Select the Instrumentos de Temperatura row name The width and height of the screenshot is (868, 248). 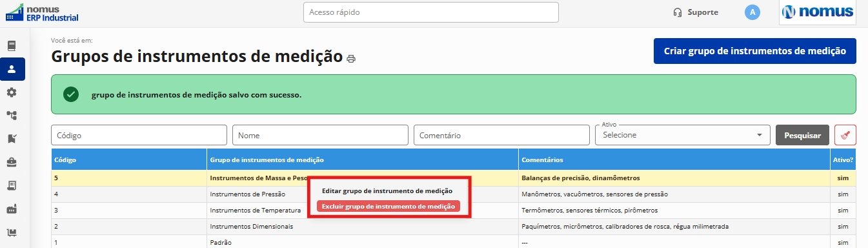click(x=256, y=210)
